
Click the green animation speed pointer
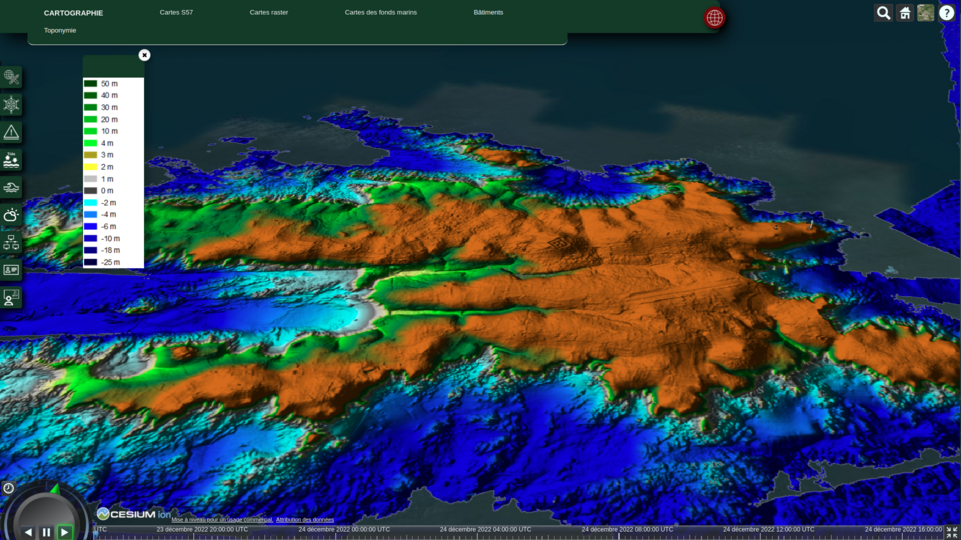click(55, 489)
